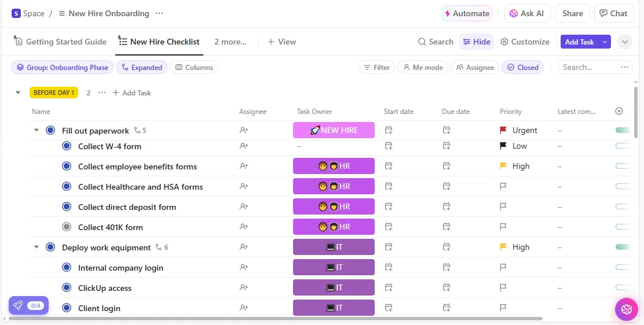This screenshot has height=325, width=644.
Task: Click the Automate button
Action: [467, 13]
